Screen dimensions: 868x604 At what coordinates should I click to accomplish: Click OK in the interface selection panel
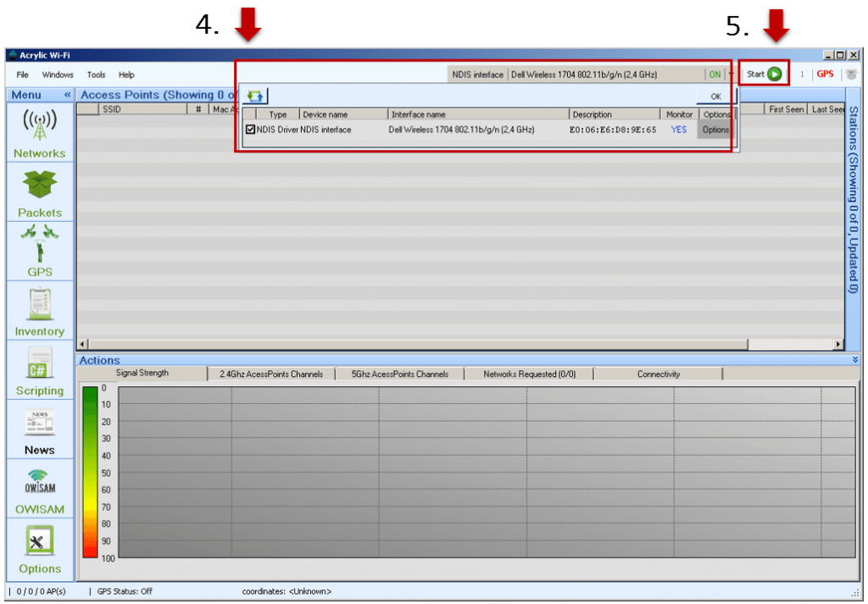[x=715, y=97]
